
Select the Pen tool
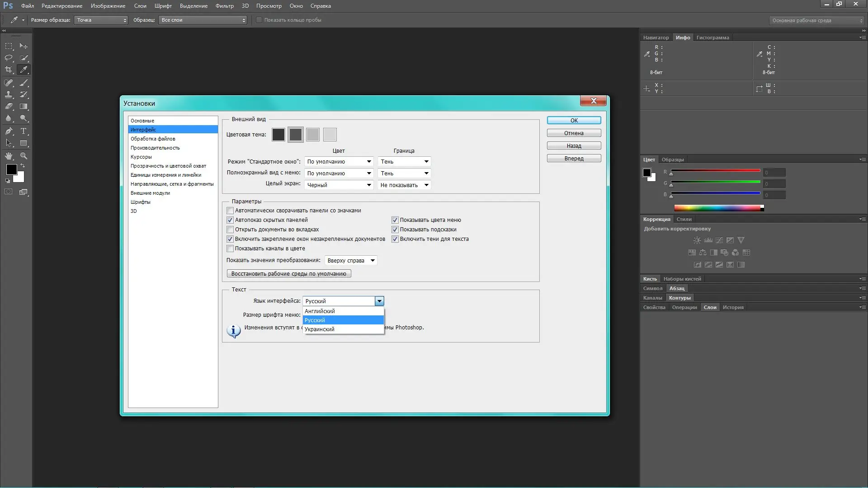click(9, 131)
